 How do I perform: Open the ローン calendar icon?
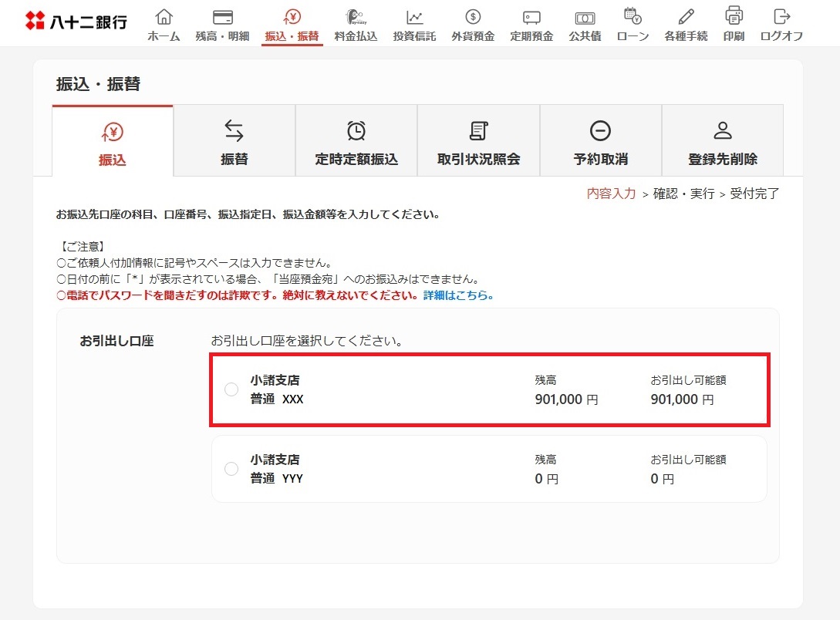click(x=633, y=16)
